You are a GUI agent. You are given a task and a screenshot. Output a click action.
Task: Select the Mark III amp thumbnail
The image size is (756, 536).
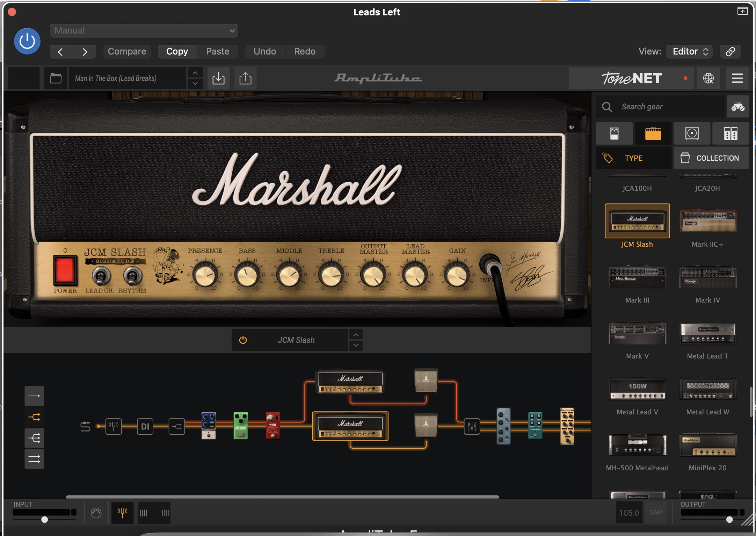(x=637, y=277)
